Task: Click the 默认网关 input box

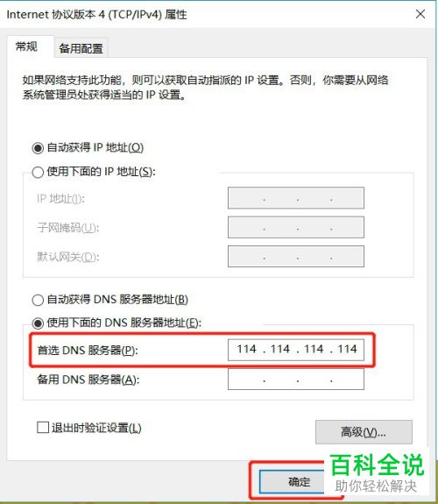Action: click(296, 257)
